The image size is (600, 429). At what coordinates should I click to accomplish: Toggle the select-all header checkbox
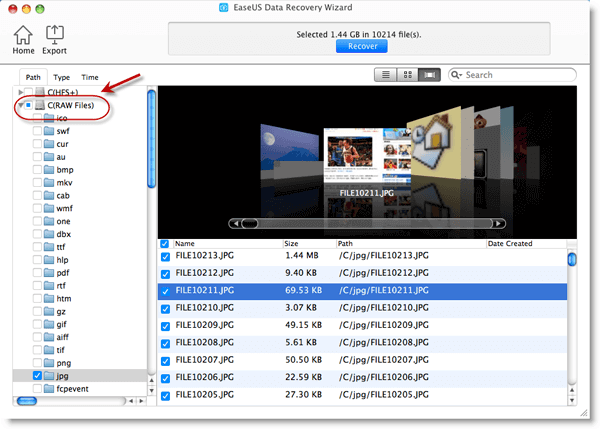(x=165, y=243)
